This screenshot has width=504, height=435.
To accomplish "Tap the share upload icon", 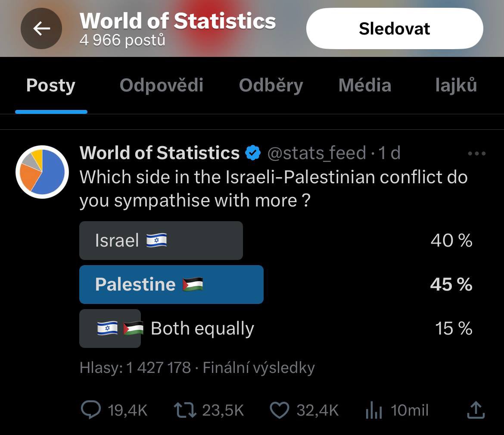I will click(x=476, y=410).
